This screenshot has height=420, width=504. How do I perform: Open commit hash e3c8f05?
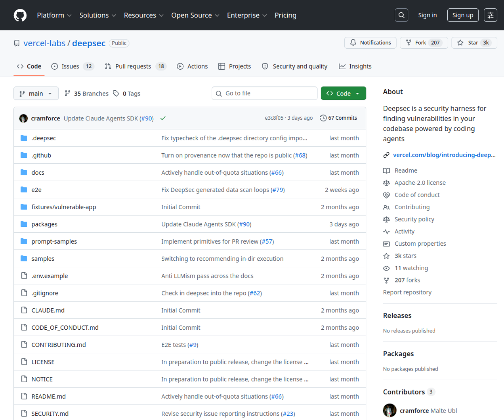pyautogui.click(x=274, y=118)
